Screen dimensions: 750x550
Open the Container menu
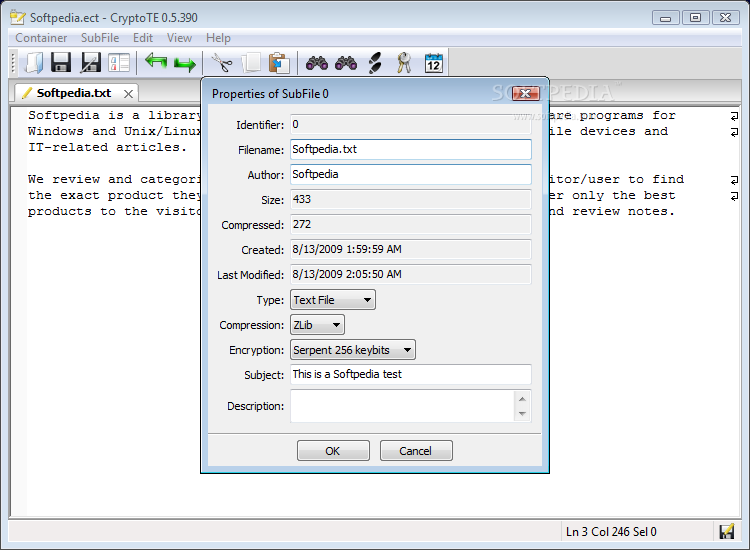pos(41,38)
